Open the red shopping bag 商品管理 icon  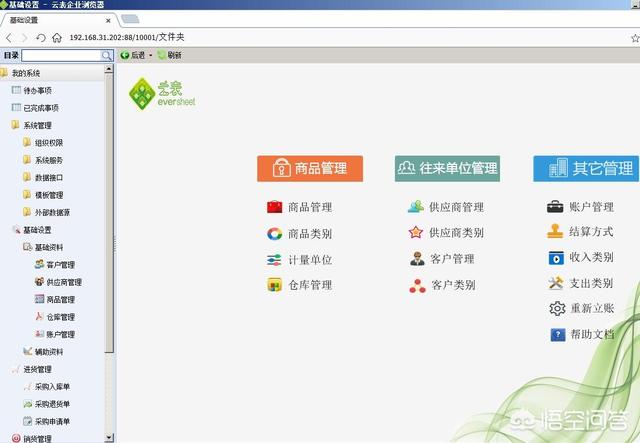coord(274,207)
